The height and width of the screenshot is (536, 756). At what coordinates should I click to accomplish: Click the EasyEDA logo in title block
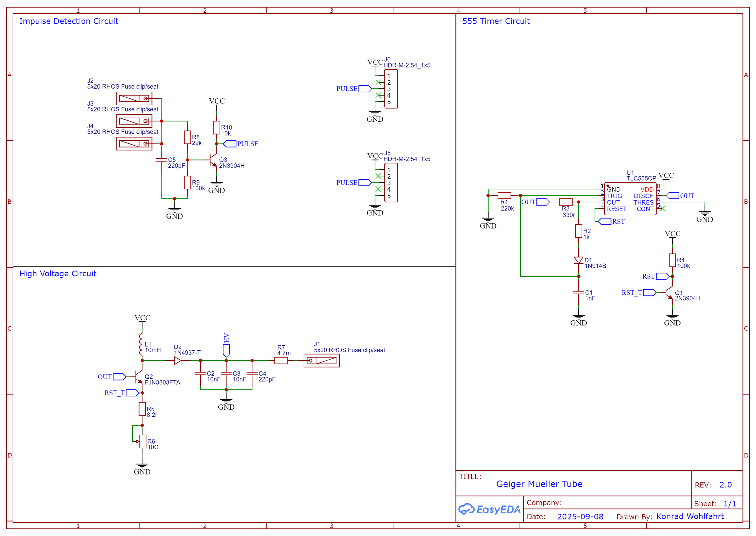489,510
